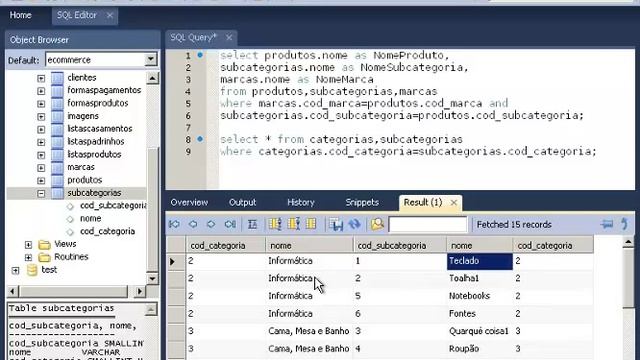Click the statement marker dot on line 8

[x=200, y=139]
